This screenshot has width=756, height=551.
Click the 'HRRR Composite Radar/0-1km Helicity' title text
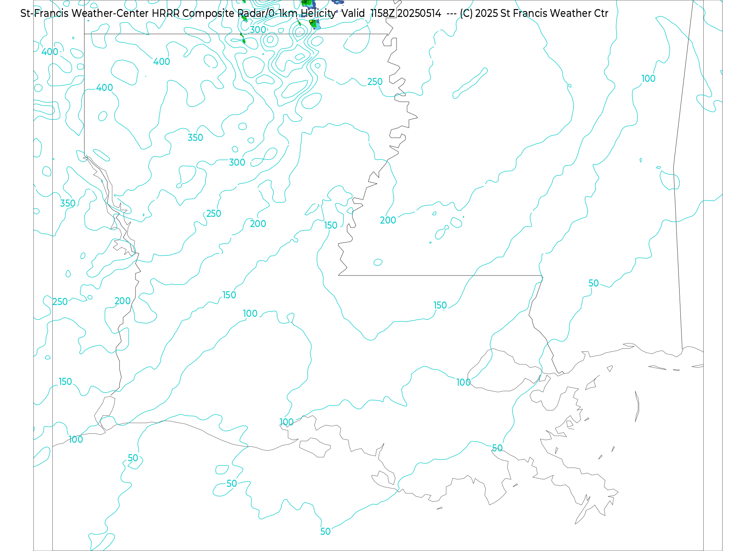pyautogui.click(x=244, y=13)
